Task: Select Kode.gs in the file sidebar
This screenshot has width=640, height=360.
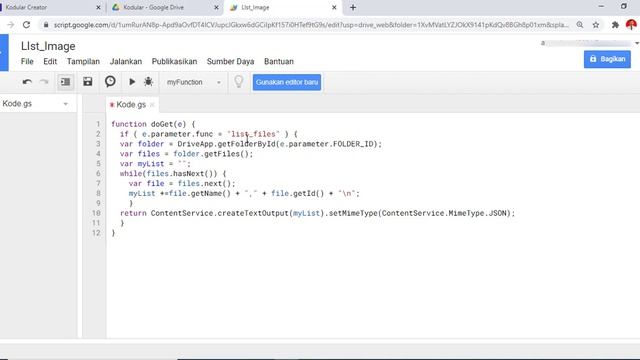Action: pyautogui.click(x=17, y=104)
